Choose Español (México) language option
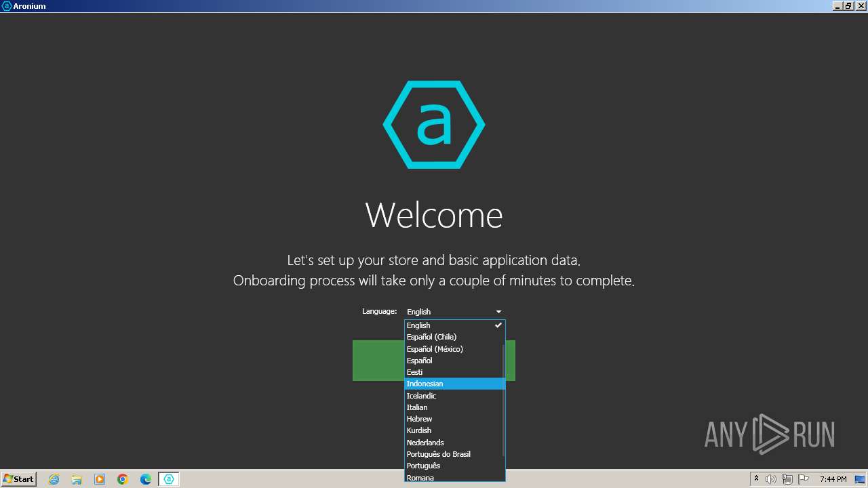 tap(454, 349)
